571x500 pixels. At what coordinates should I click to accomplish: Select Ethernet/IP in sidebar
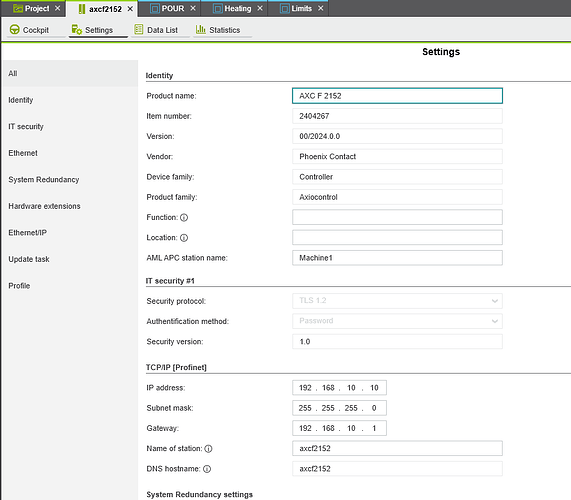pos(70,233)
